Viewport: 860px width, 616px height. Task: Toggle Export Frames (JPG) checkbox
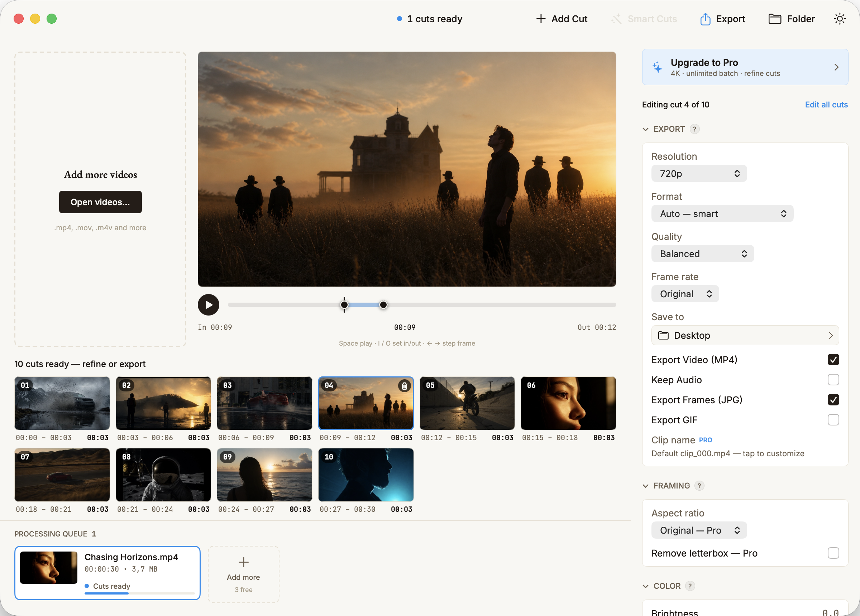tap(833, 400)
